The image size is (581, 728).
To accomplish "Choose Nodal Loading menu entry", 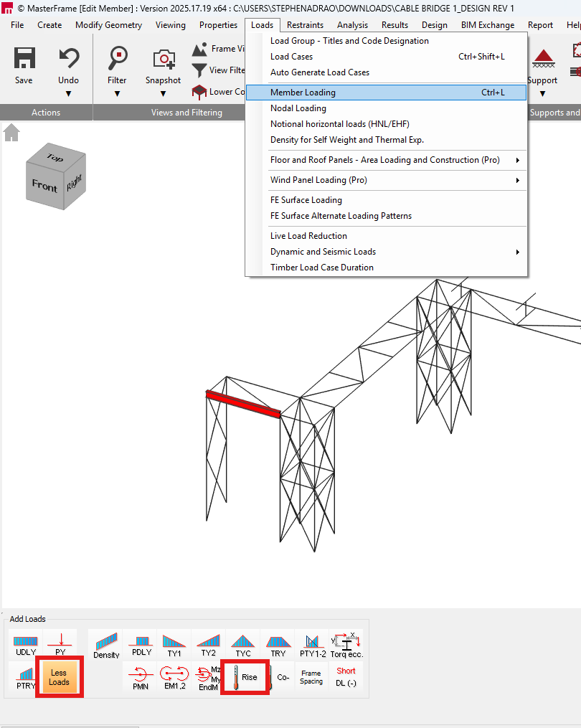I will point(386,108).
